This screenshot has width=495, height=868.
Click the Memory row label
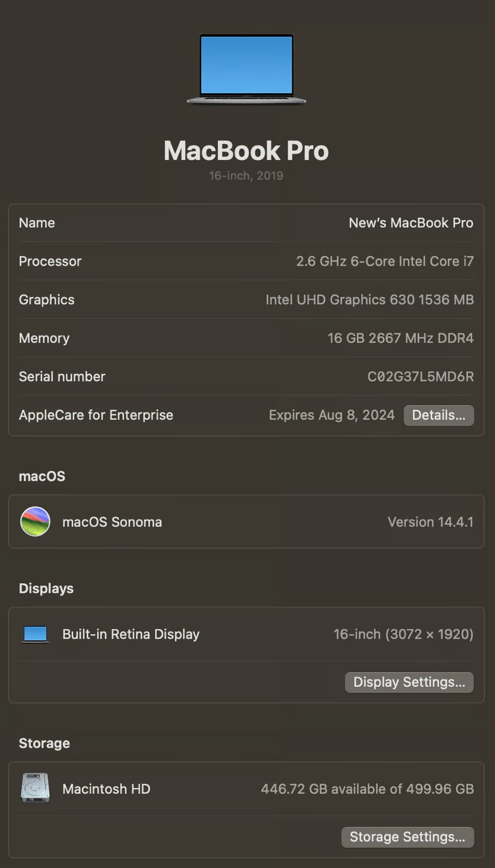(x=44, y=339)
